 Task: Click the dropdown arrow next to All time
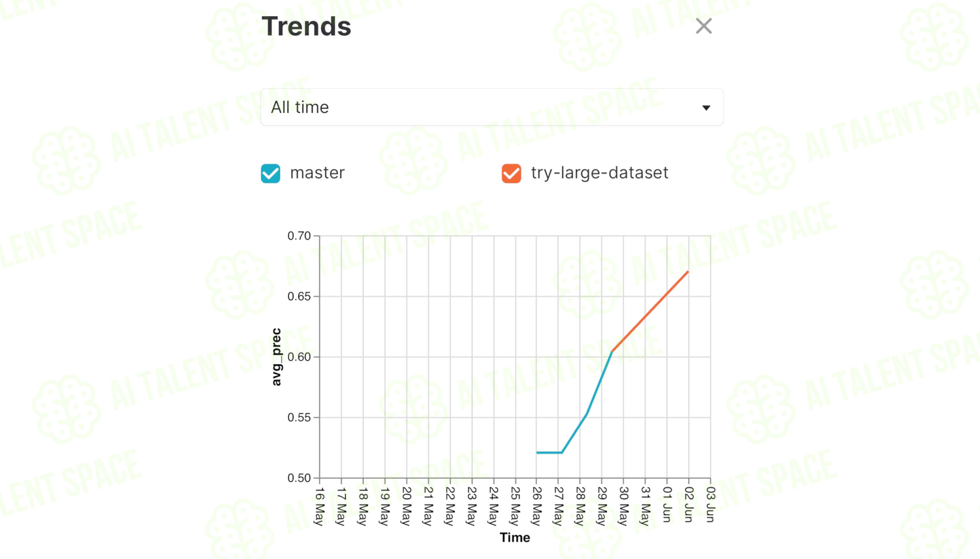tap(706, 108)
